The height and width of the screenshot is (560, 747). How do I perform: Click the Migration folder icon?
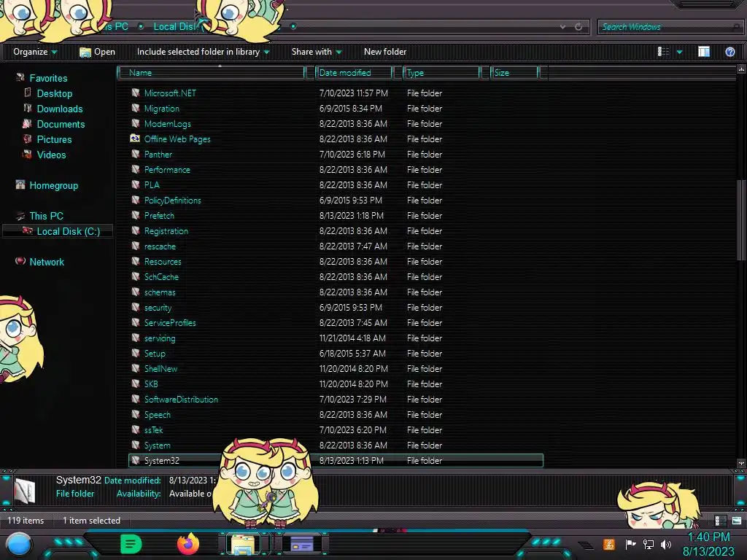(136, 108)
